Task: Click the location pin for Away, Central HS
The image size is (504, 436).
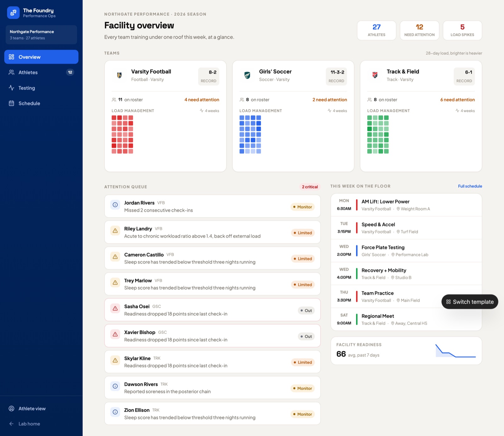Action: pos(392,323)
